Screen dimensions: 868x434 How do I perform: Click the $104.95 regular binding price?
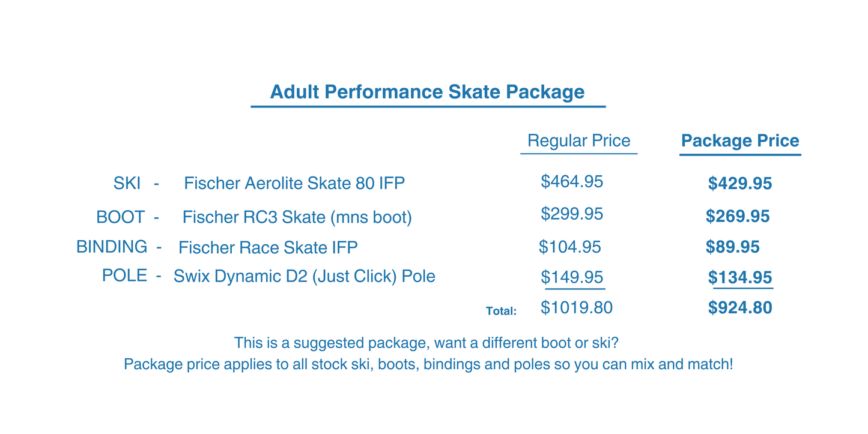click(569, 246)
